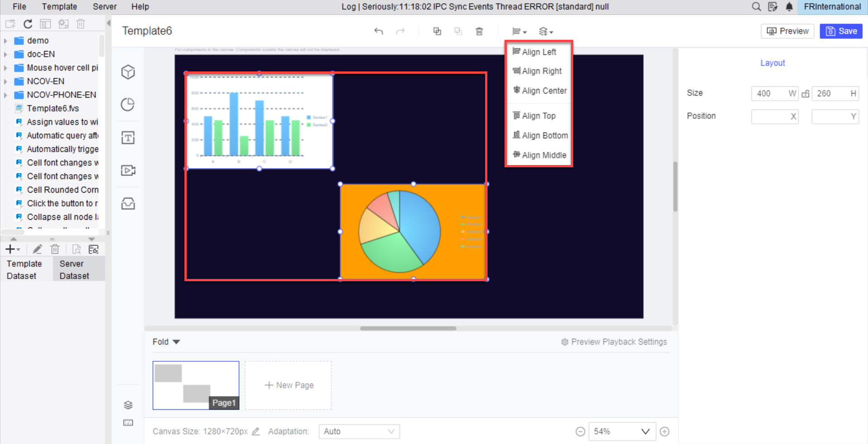This screenshot has width=868, height=444.
Task: Click the pencil edit dataset icon
Action: (37, 249)
